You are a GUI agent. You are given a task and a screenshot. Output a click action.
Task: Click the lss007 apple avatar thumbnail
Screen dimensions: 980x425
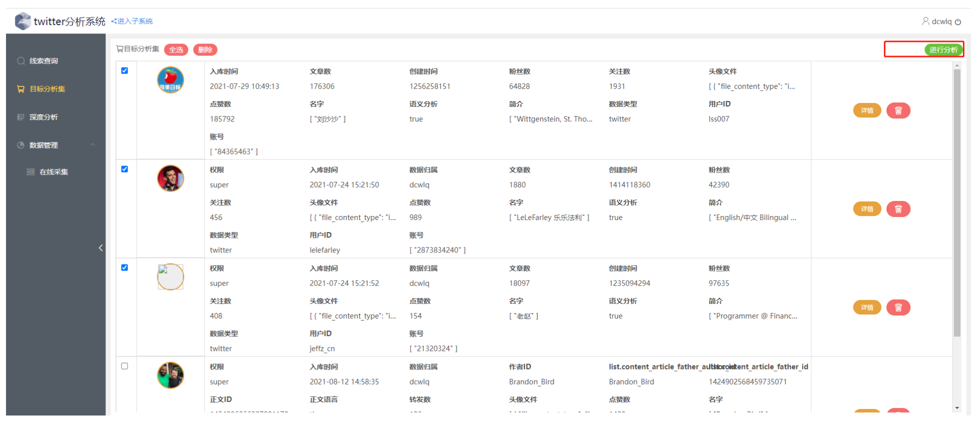(171, 80)
